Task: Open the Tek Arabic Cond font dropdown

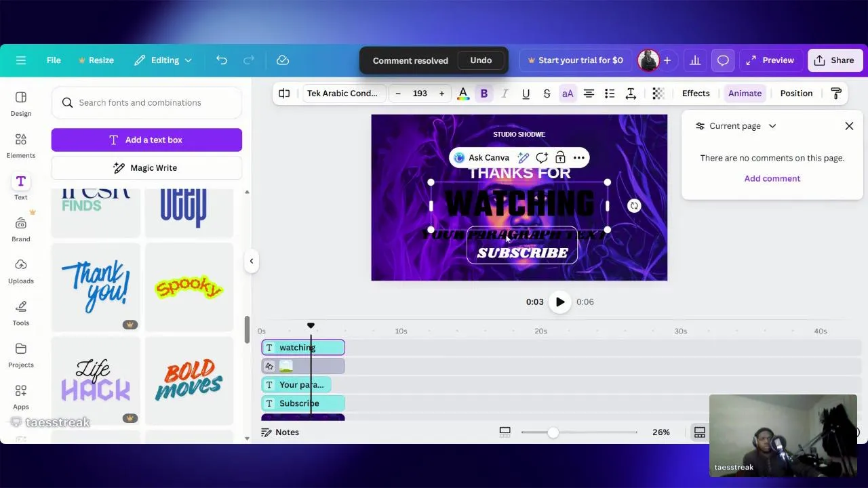Action: click(x=342, y=94)
